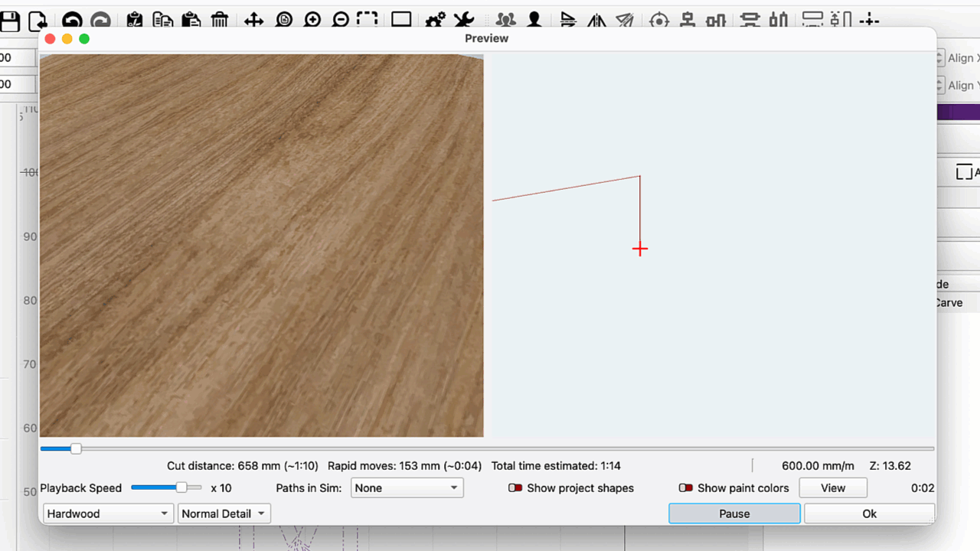The width and height of the screenshot is (980, 551).
Task: Click the simulation timeline progress handle
Action: [76, 448]
